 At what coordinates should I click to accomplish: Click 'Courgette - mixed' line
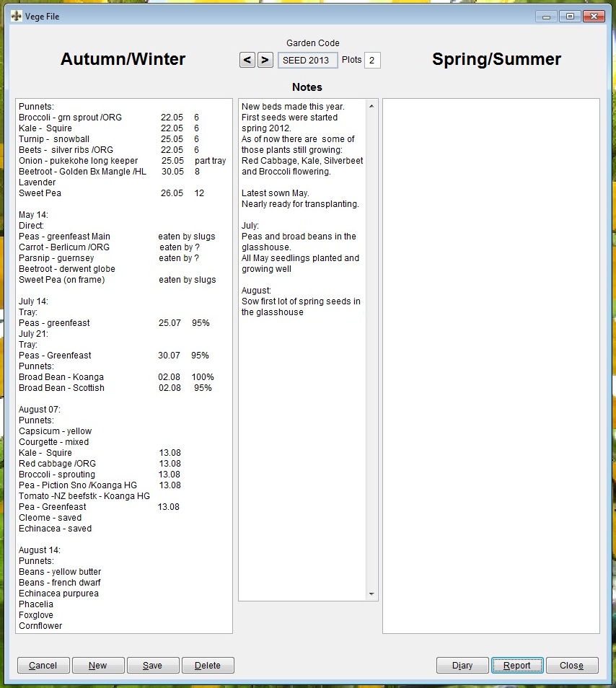point(53,442)
